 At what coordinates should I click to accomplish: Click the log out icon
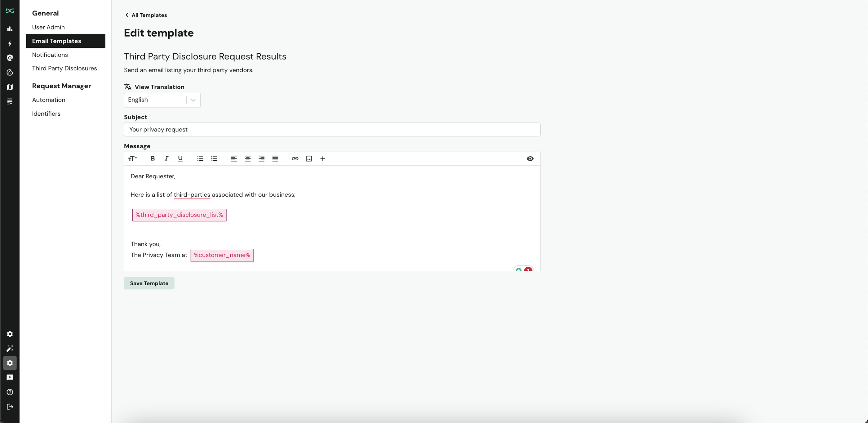(x=10, y=407)
